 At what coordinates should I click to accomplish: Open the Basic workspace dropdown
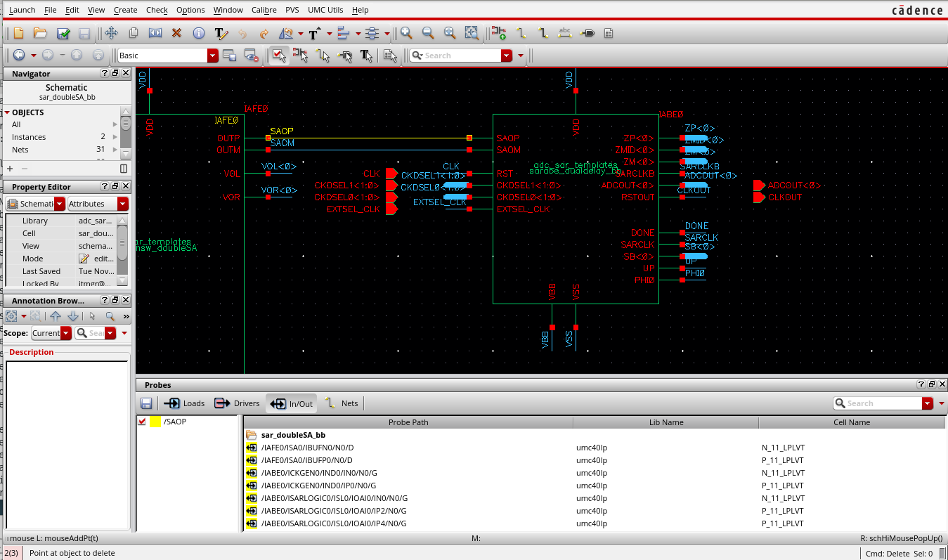(x=212, y=56)
